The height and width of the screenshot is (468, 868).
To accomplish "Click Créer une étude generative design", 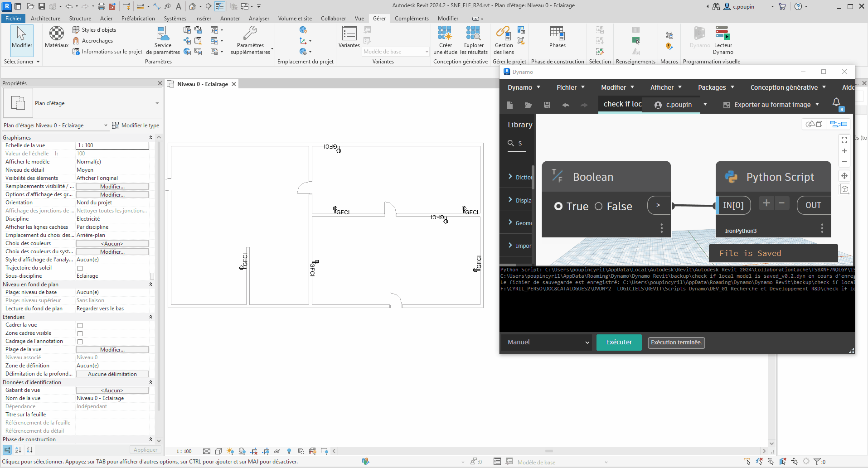I will click(x=445, y=40).
